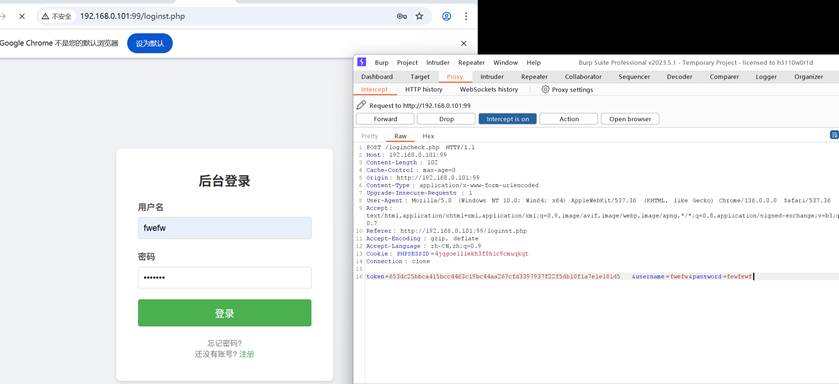Open the Window menu
Screen dimensions: 839x384
click(506, 63)
